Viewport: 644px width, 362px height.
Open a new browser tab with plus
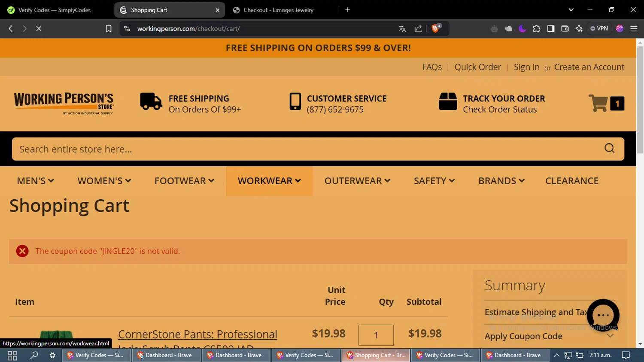[348, 9]
